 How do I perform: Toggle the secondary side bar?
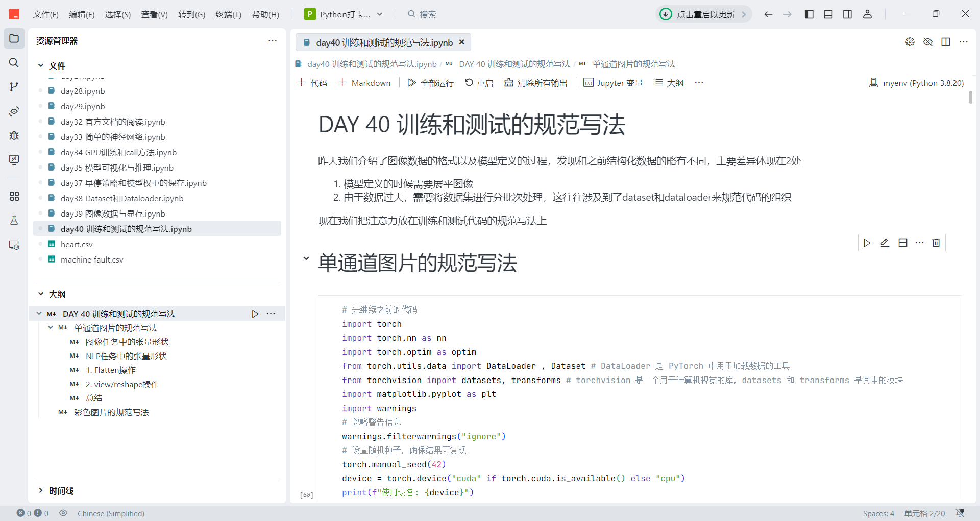pyautogui.click(x=847, y=14)
